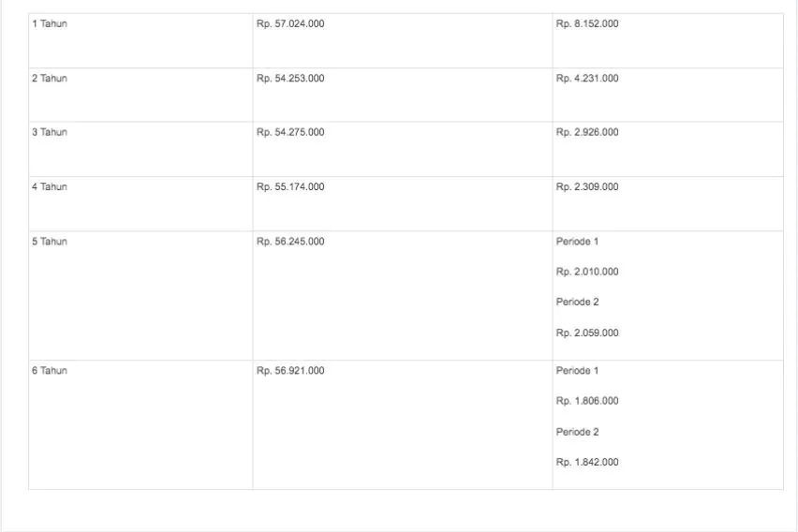
Task: Click the '3 Tahun' row label
Action: tap(50, 132)
